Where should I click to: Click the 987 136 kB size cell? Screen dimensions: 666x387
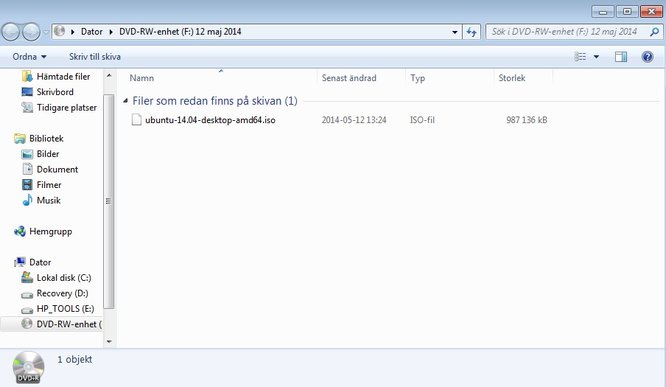click(x=527, y=120)
